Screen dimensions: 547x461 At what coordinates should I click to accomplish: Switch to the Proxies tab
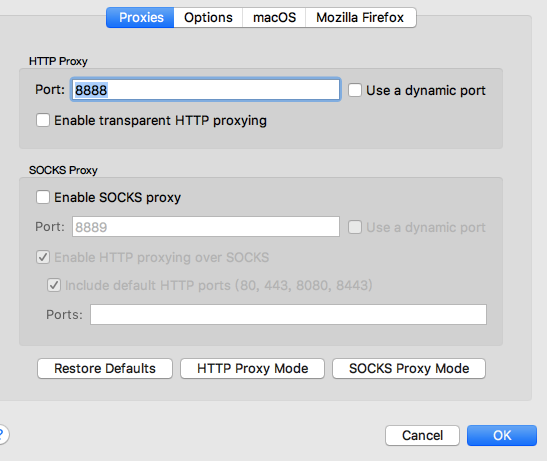[x=140, y=17]
